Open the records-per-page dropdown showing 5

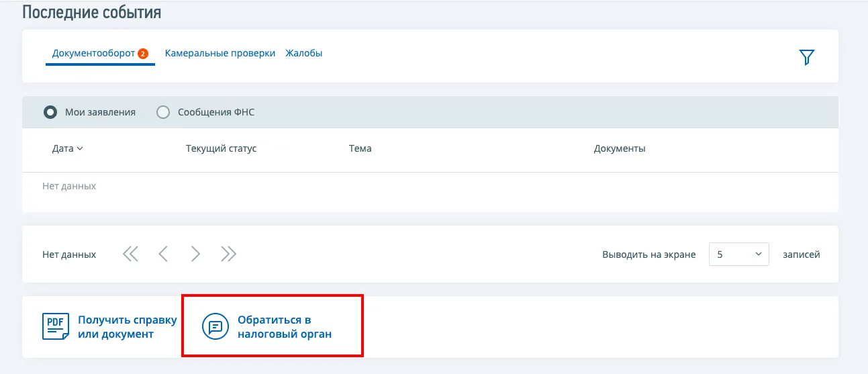[x=738, y=254]
